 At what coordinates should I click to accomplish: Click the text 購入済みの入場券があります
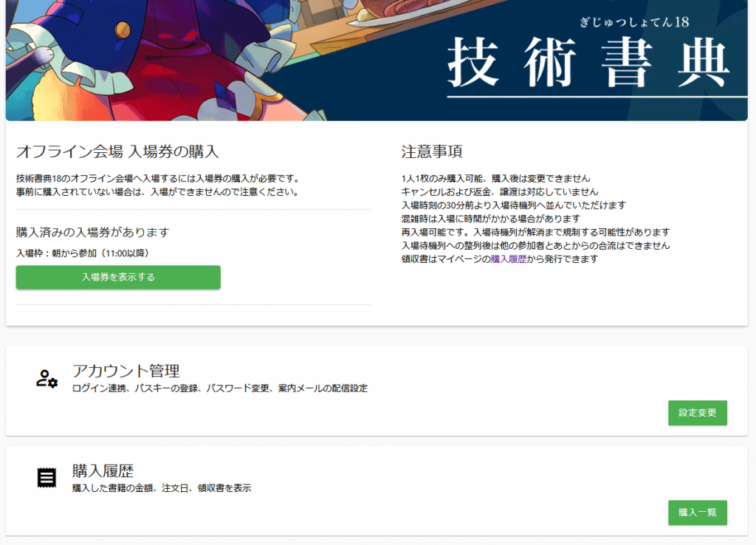pos(92,233)
